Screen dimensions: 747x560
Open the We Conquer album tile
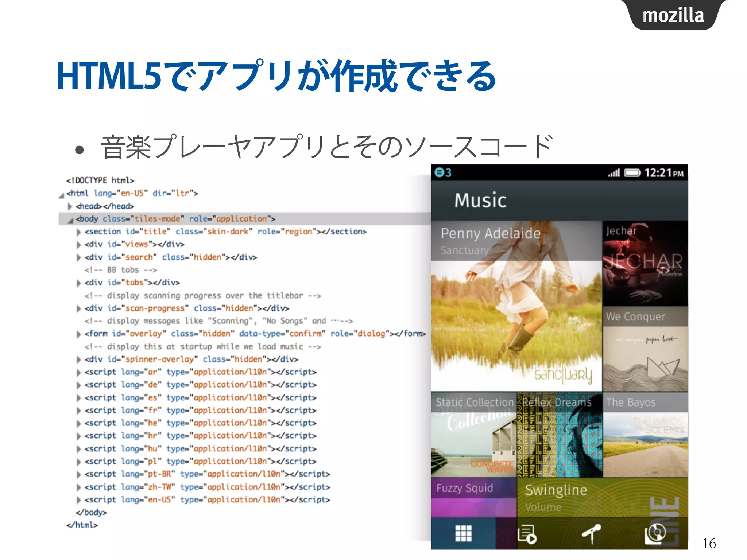pos(645,349)
